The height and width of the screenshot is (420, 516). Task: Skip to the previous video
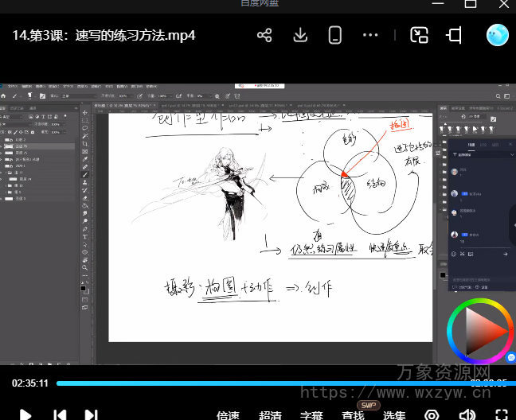coord(60,414)
